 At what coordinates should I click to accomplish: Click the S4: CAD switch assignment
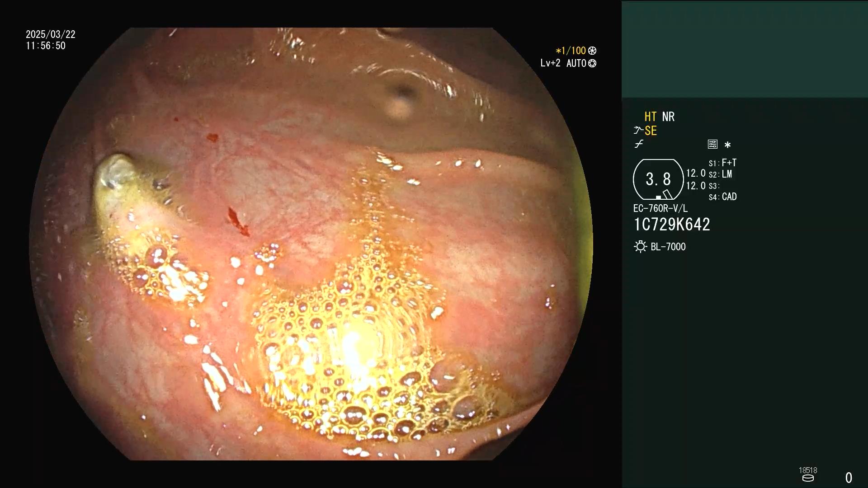722,197
